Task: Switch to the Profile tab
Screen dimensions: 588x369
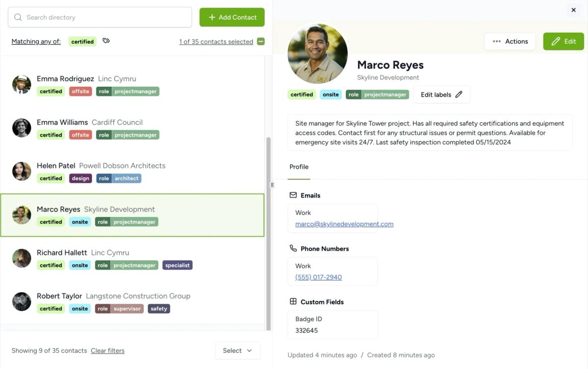Action: point(298,167)
